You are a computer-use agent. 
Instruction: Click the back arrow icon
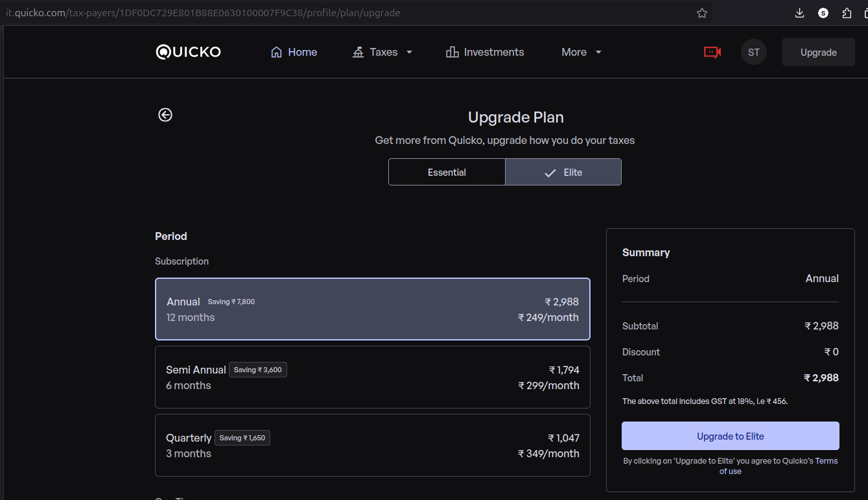(x=165, y=115)
